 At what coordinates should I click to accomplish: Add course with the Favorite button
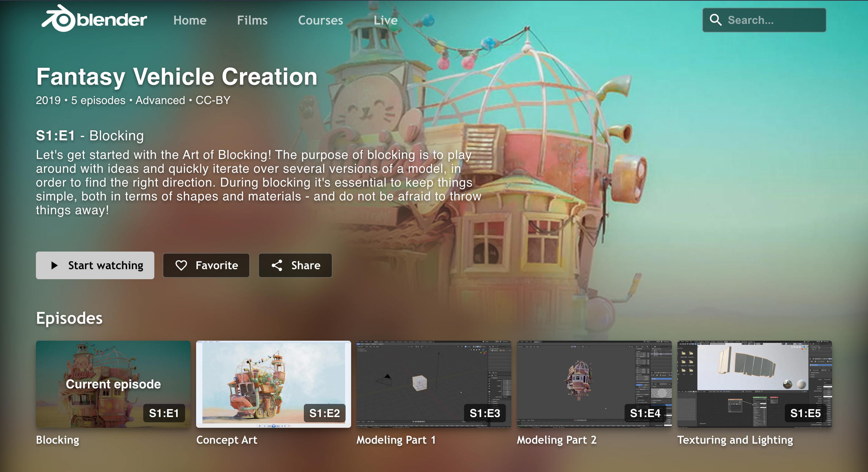click(x=206, y=265)
